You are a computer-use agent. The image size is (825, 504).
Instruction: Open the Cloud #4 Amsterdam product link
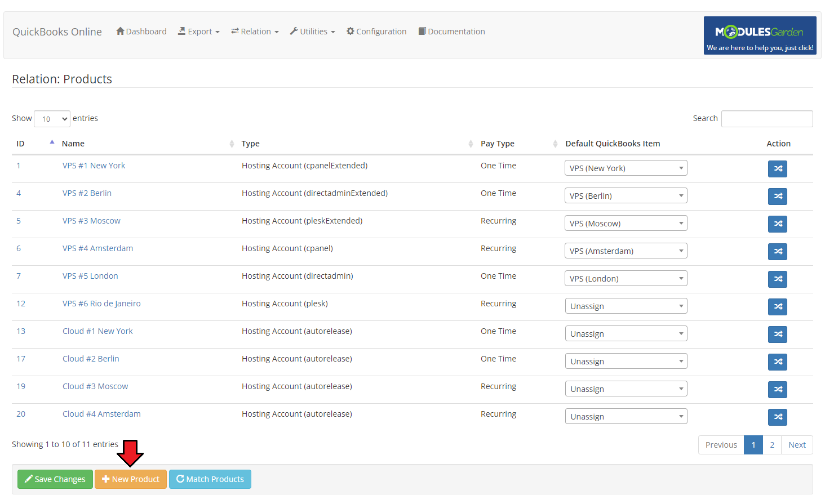coord(101,414)
